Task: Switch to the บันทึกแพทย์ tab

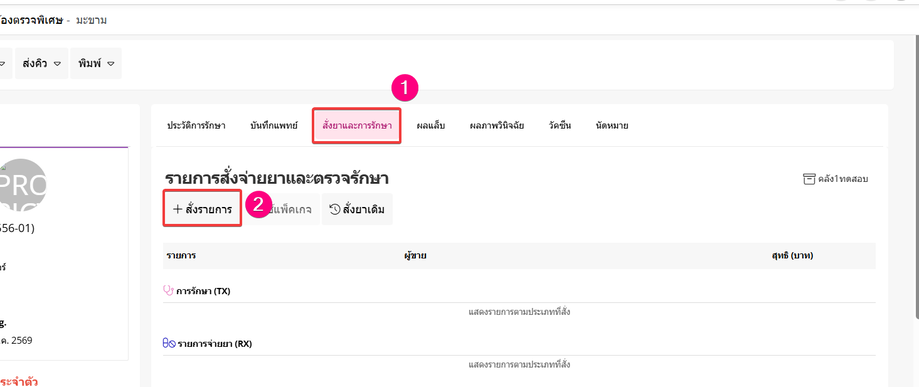Action: click(x=274, y=125)
